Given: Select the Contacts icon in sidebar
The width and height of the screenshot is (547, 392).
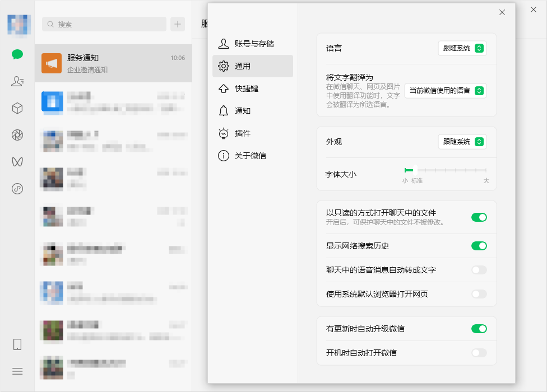Looking at the screenshot, I should pyautogui.click(x=17, y=81).
